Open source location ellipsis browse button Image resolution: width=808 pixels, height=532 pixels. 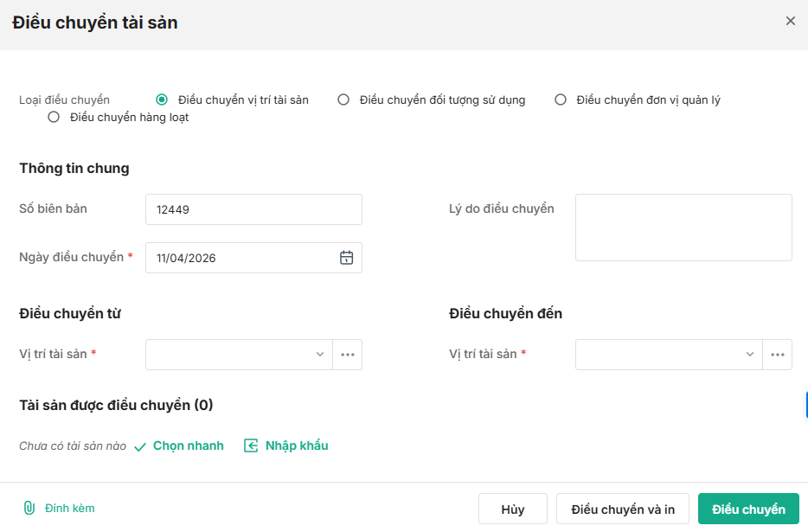coord(348,355)
